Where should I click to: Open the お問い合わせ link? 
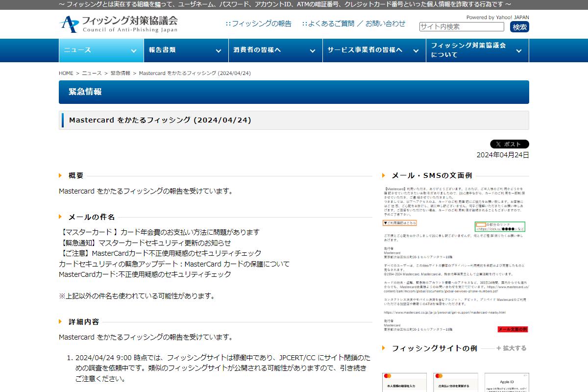click(x=386, y=24)
